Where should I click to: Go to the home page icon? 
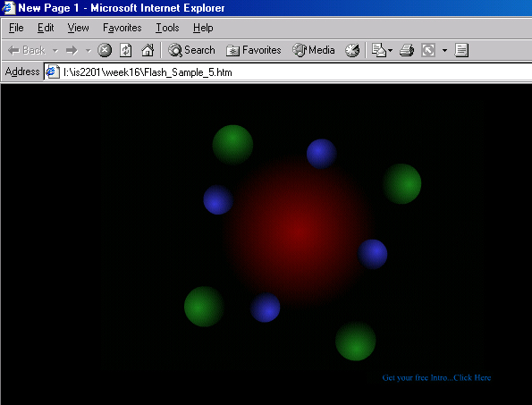(x=148, y=50)
